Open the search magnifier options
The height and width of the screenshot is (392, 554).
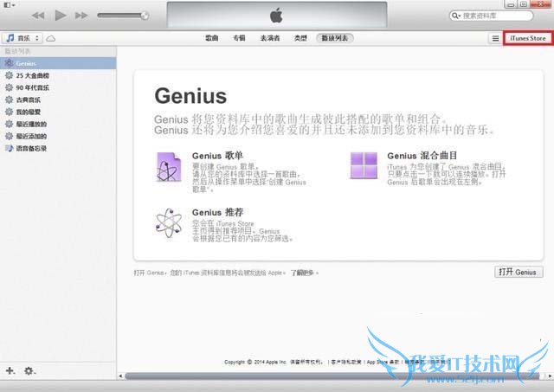[x=456, y=16]
